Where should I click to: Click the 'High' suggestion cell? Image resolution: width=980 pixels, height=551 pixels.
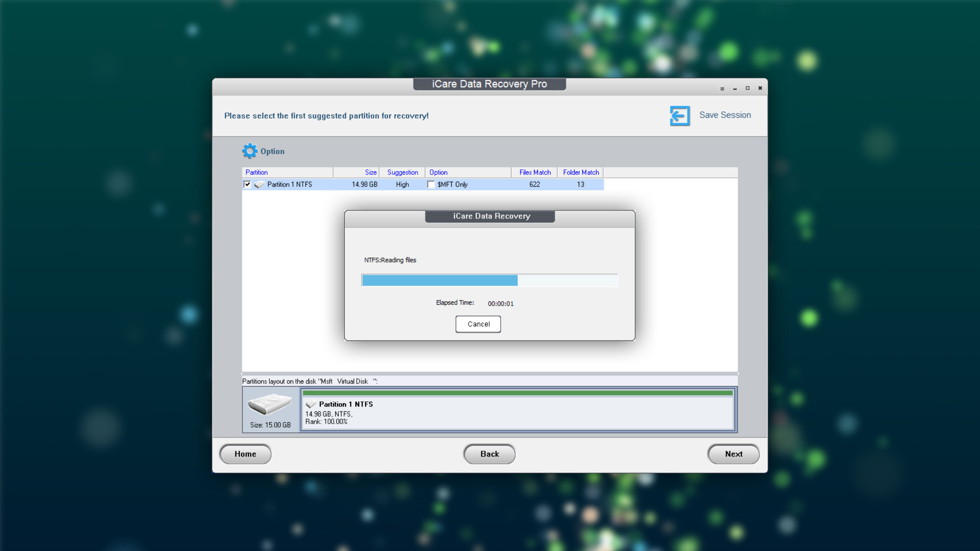[402, 184]
